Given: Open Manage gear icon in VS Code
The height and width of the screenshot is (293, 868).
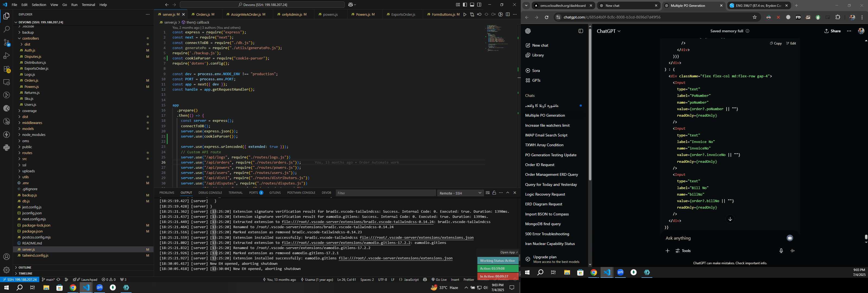Looking at the screenshot, I should [x=7, y=270].
